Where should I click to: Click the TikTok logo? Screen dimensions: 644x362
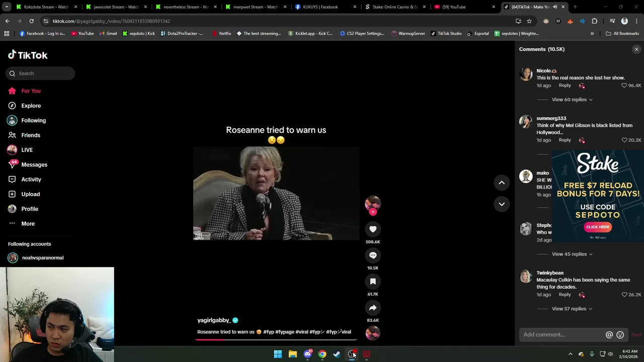pos(28,55)
